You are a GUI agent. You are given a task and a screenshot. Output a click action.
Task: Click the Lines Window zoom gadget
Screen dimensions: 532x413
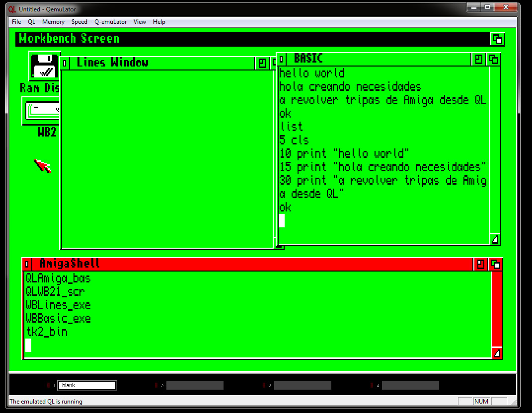(262, 63)
